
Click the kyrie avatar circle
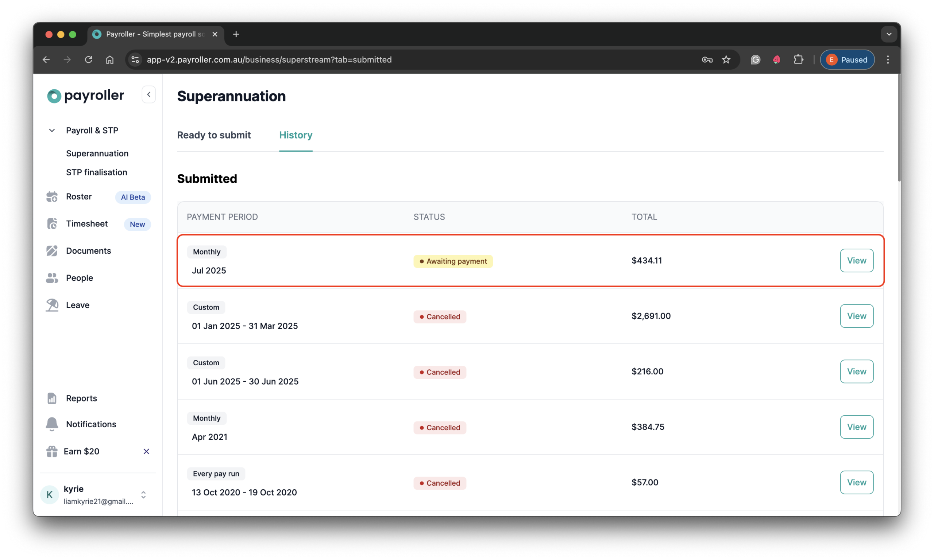point(50,495)
